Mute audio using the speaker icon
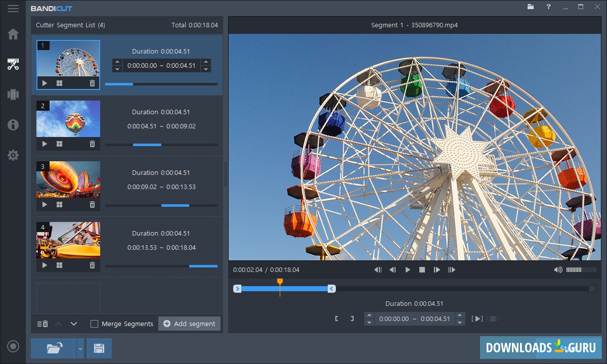Viewport: 607px width, 364px height. coord(558,270)
